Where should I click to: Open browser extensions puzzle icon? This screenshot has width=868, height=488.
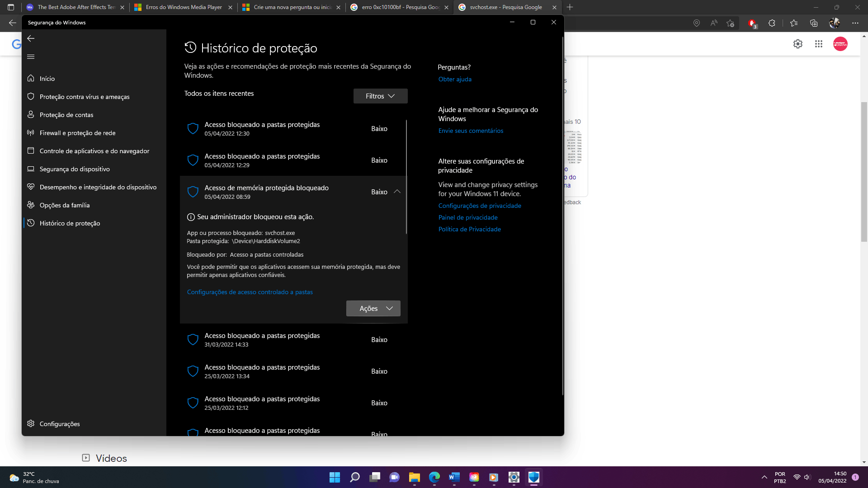click(x=772, y=23)
